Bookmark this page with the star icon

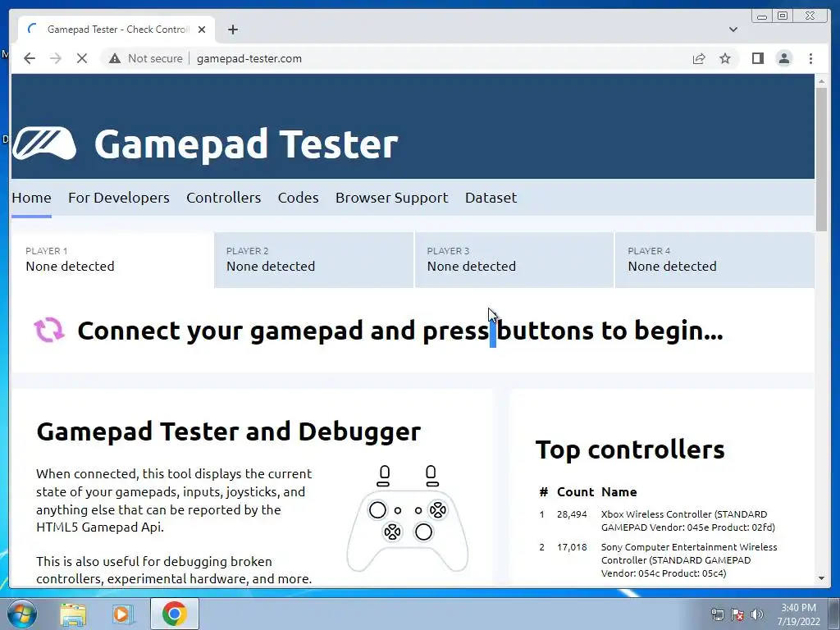(x=725, y=58)
